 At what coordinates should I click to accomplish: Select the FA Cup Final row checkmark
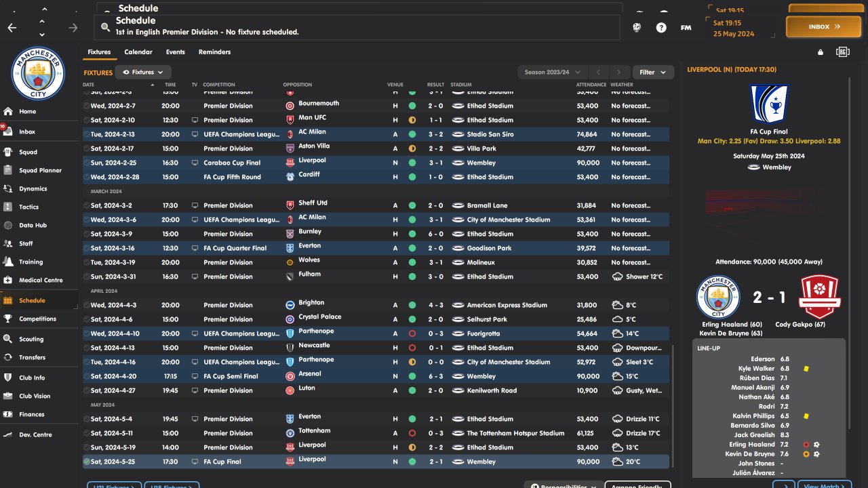coord(87,462)
